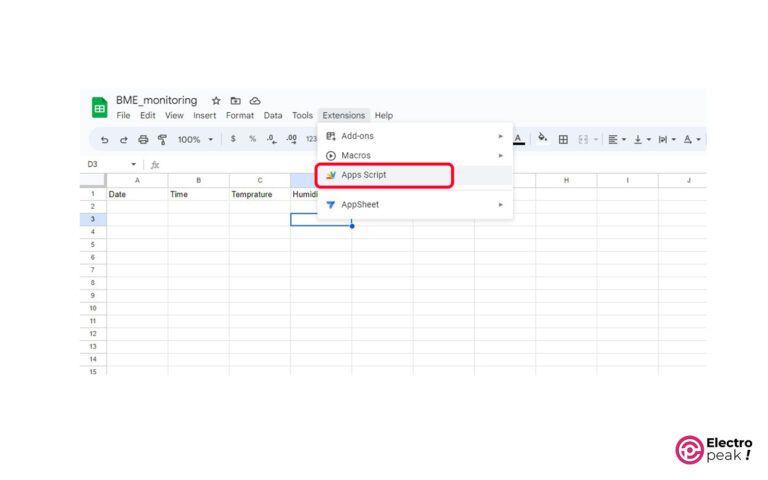This screenshot has height=480, width=768.
Task: Open the text wrapping dropdown
Action: (x=667, y=140)
